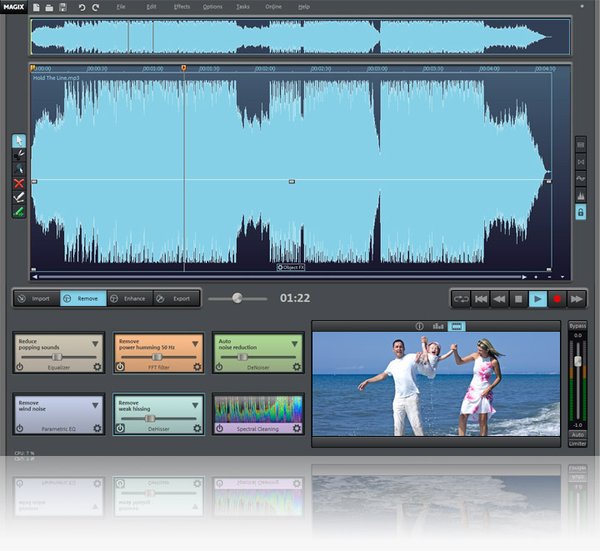Click the slider next to the 01:22 time display

[x=237, y=298]
